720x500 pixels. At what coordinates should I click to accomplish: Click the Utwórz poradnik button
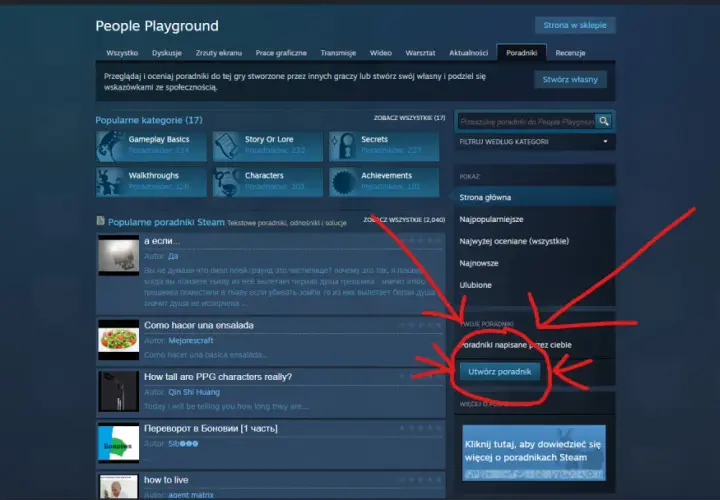(500, 371)
